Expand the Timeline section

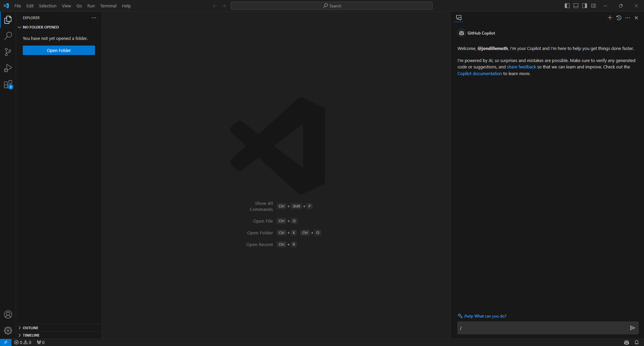coord(31,335)
